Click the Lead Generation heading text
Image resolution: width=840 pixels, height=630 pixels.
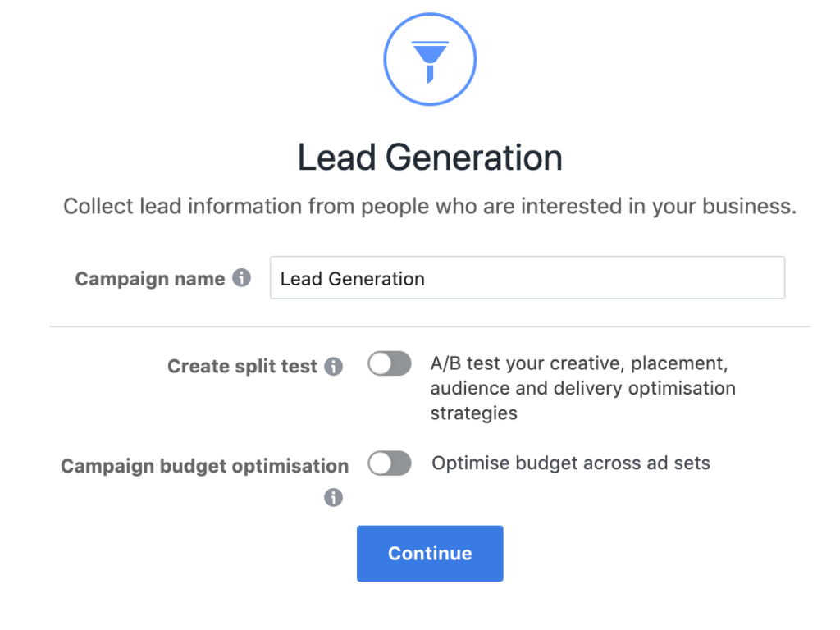point(430,156)
